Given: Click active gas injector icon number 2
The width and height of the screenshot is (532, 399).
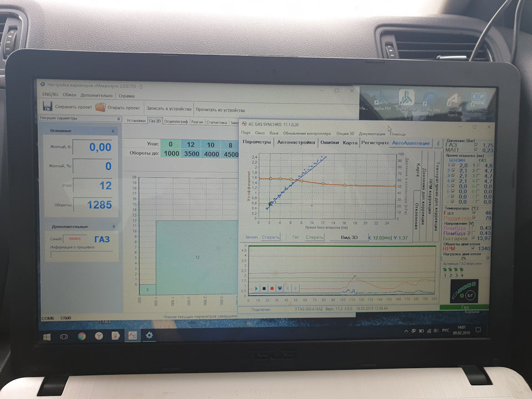Looking at the screenshot, I should click(x=451, y=270).
